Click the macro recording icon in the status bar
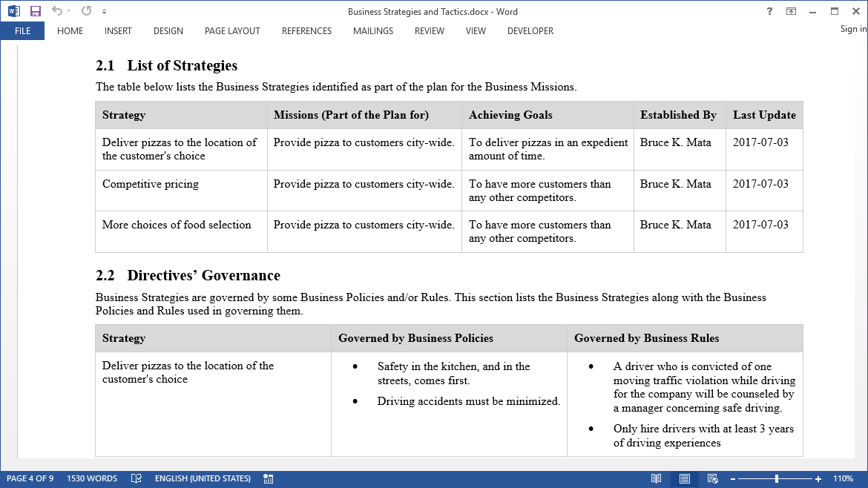This screenshot has width=868, height=488. click(268, 479)
